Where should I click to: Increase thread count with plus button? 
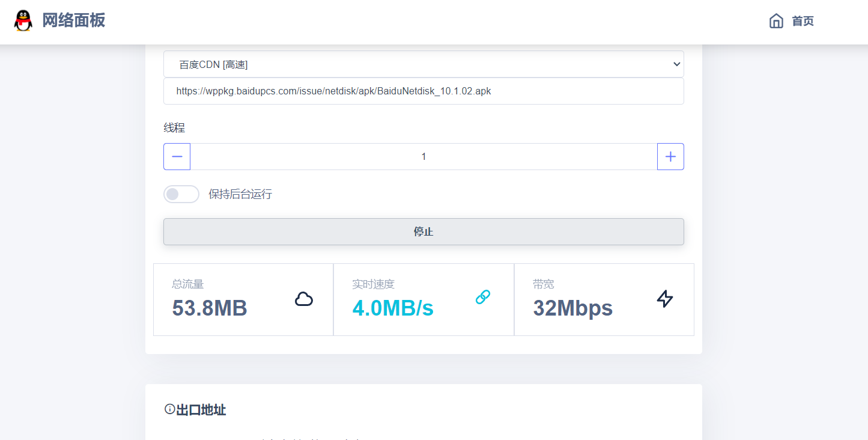click(670, 157)
